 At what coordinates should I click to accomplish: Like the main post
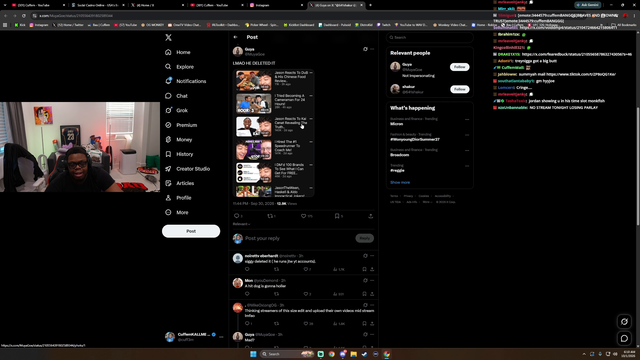click(303, 216)
